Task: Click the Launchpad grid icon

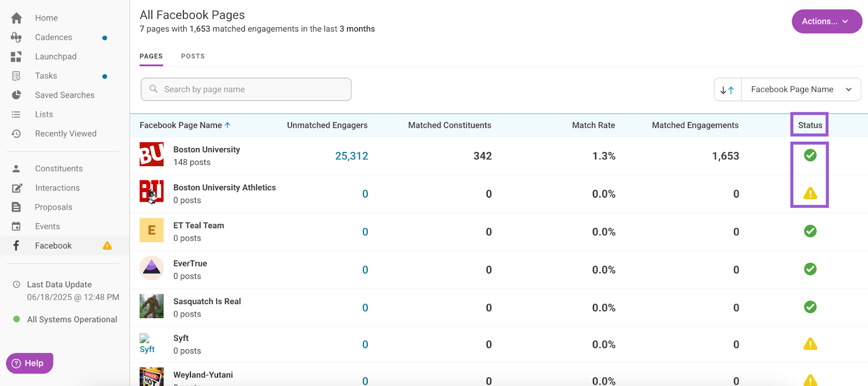Action: tap(16, 56)
